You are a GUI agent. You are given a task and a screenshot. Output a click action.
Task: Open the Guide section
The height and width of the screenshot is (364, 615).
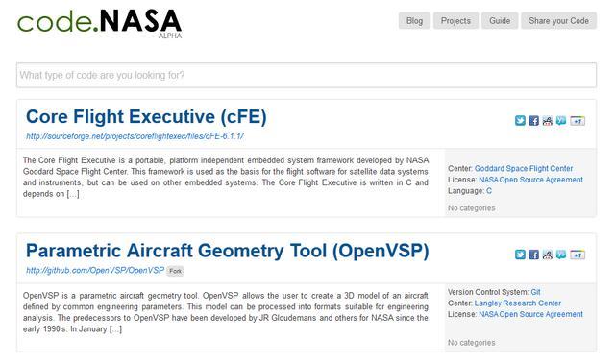coord(500,21)
